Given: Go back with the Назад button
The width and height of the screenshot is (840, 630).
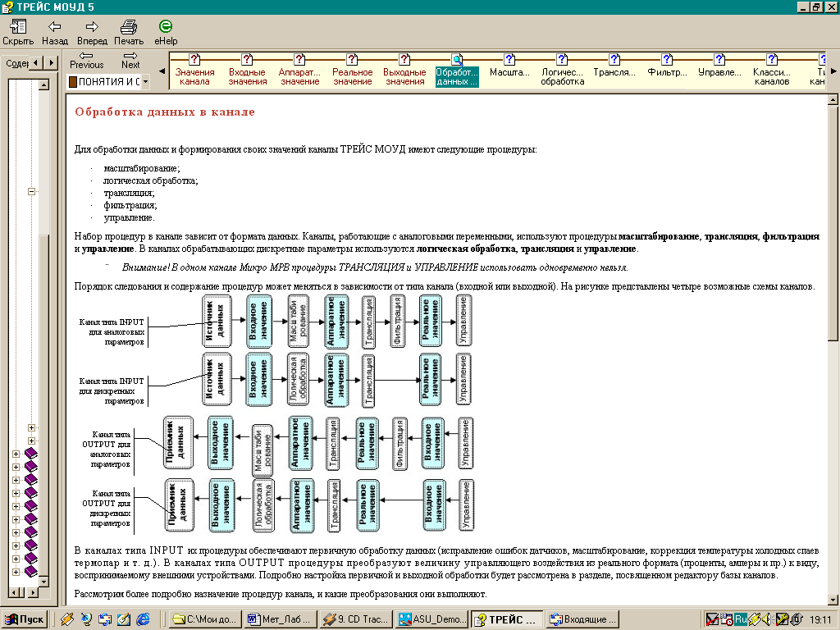Looking at the screenshot, I should pos(55,33).
